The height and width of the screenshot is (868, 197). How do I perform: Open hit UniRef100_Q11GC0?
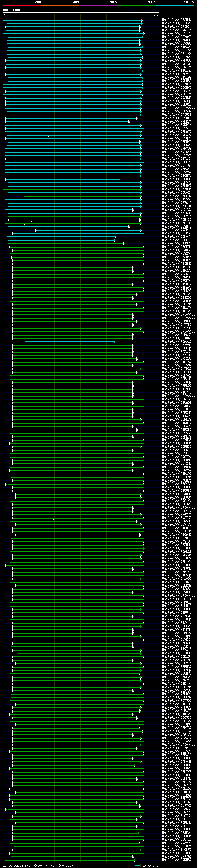point(177,847)
